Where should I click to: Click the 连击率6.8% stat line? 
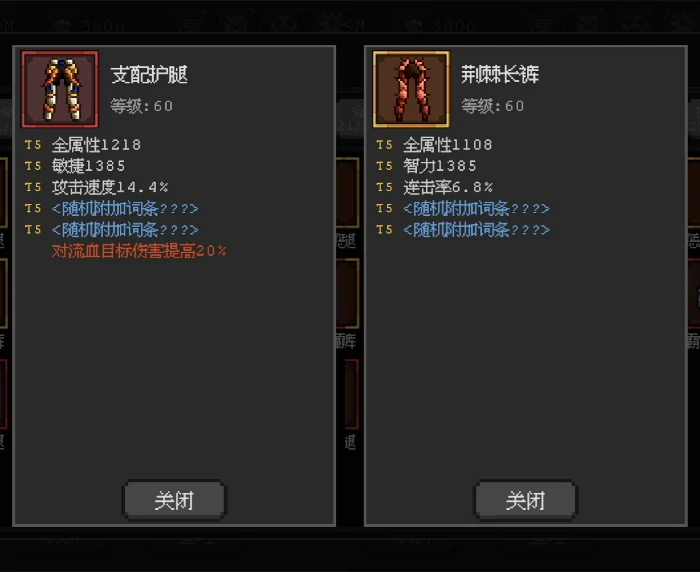click(x=448, y=187)
